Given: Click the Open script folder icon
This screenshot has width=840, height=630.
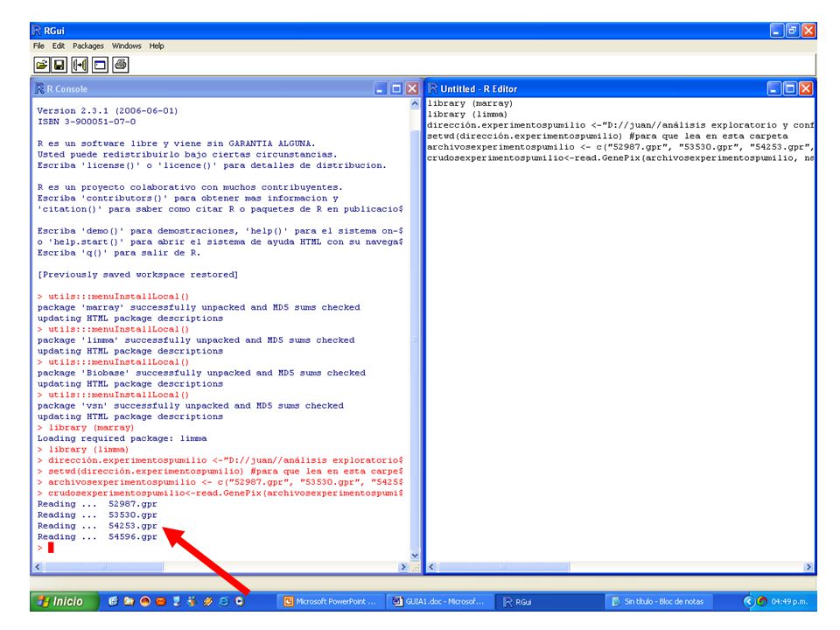Looking at the screenshot, I should tap(42, 65).
